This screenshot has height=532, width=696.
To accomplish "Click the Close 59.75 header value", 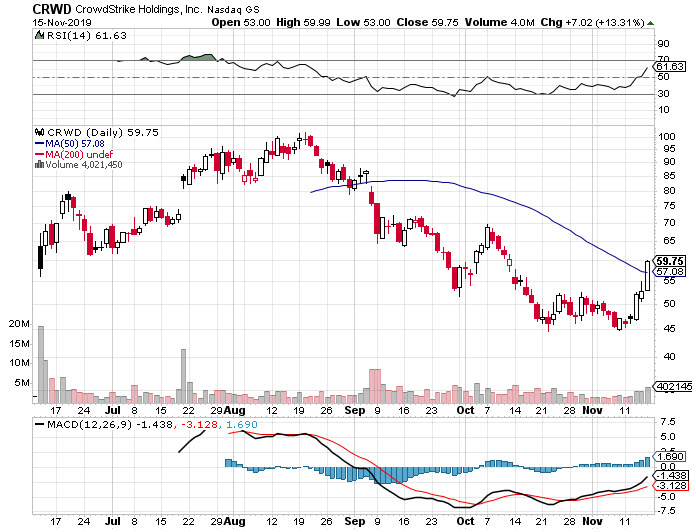I will [x=427, y=22].
